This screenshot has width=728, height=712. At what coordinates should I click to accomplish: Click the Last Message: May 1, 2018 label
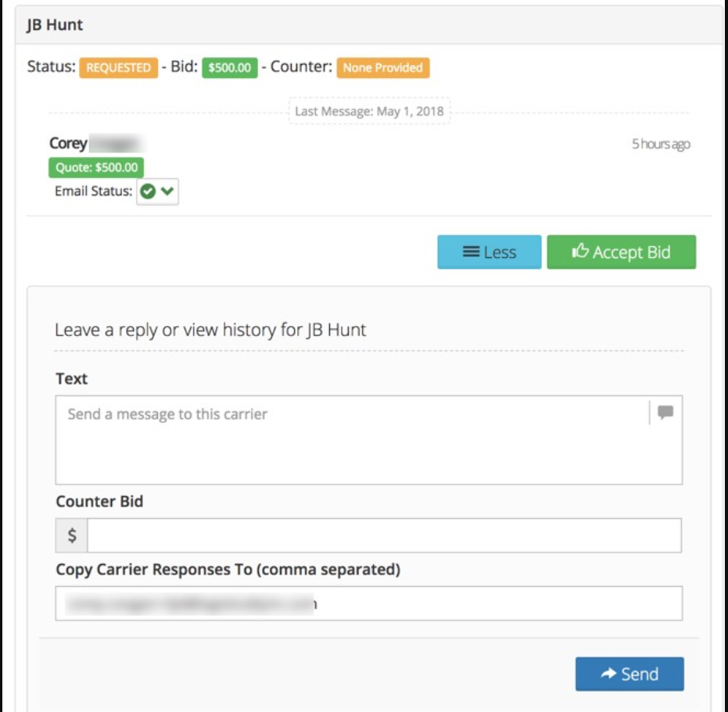click(369, 111)
